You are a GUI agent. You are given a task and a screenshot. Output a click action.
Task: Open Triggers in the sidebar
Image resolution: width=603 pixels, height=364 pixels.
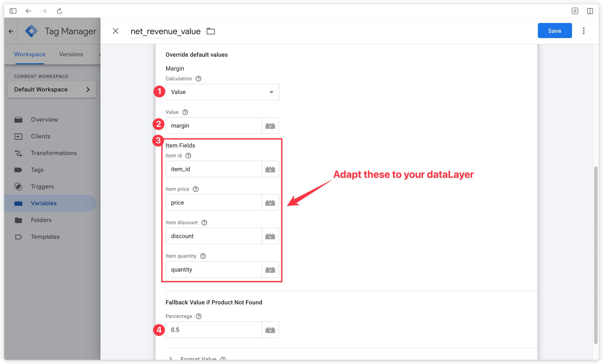(x=50, y=187)
